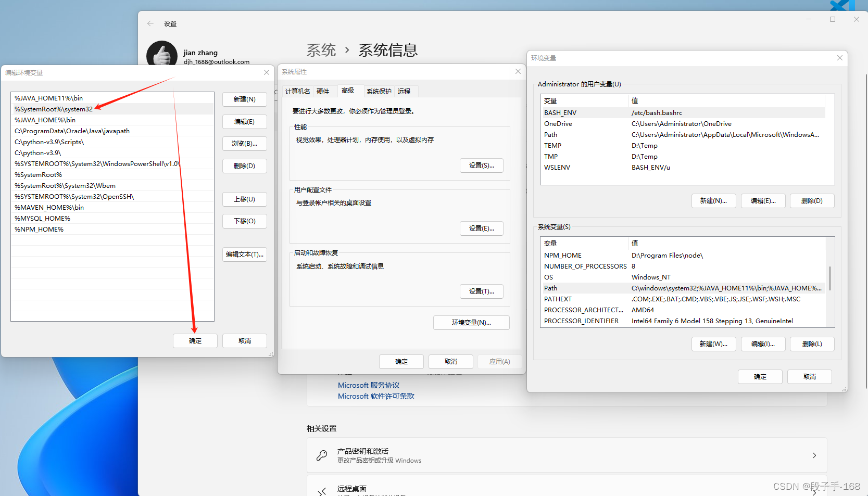Open the Microsoft 软件许可条款 link
868x496 pixels.
(376, 396)
